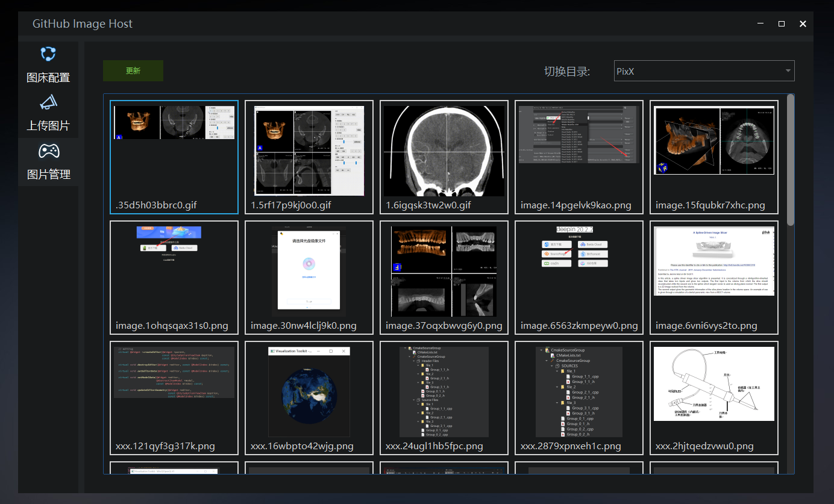The height and width of the screenshot is (504, 834).
Task: Minimize the GitHub Image Host window
Action: [x=760, y=23]
